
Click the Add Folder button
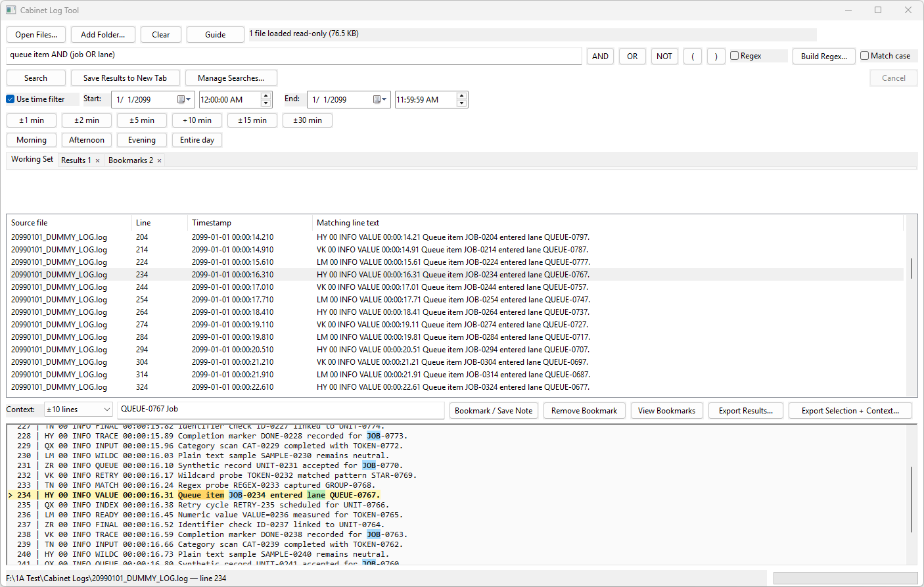pyautogui.click(x=103, y=35)
